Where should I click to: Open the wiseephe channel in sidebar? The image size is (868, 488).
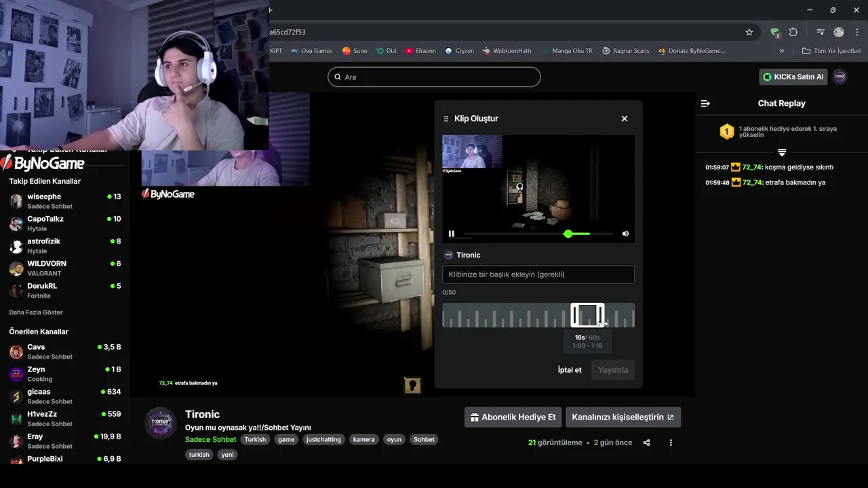pyautogui.click(x=65, y=201)
